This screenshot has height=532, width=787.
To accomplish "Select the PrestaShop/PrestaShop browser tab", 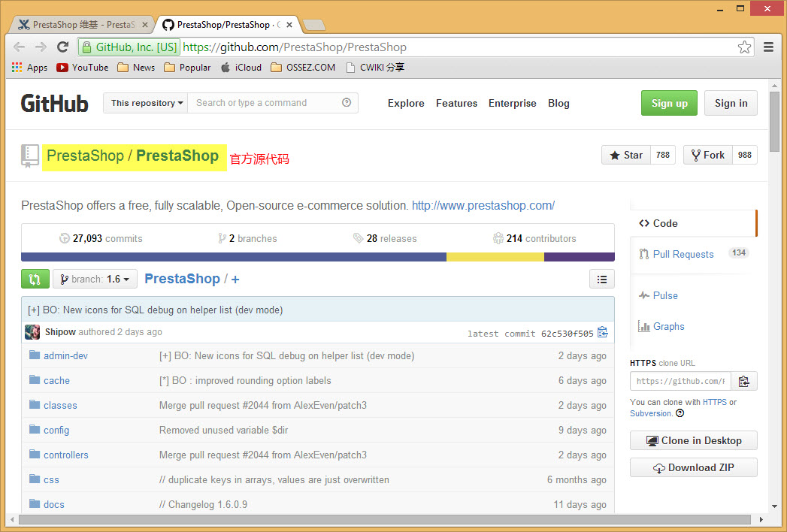I will (x=227, y=25).
